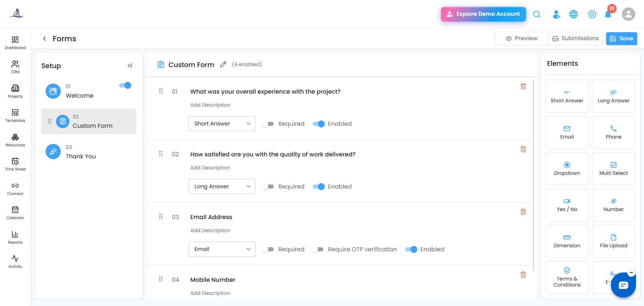This screenshot has height=306, width=644.
Task: Add a Yes / No element
Action: click(x=567, y=205)
